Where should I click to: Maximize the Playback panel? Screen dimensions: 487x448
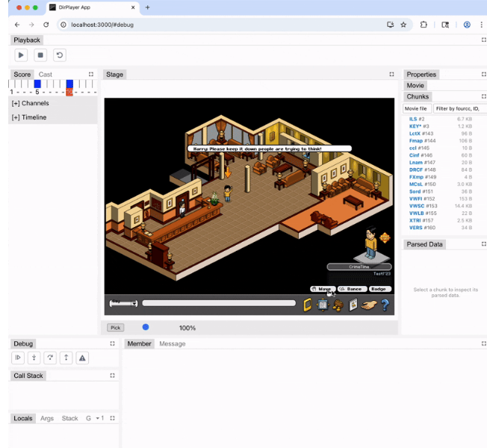coord(483,40)
